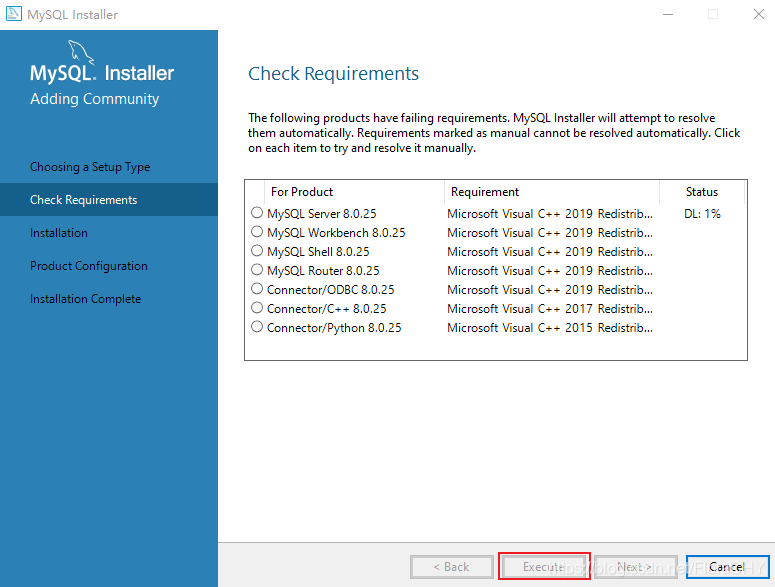Click the Back button
This screenshot has width=775, height=587.
pos(452,566)
